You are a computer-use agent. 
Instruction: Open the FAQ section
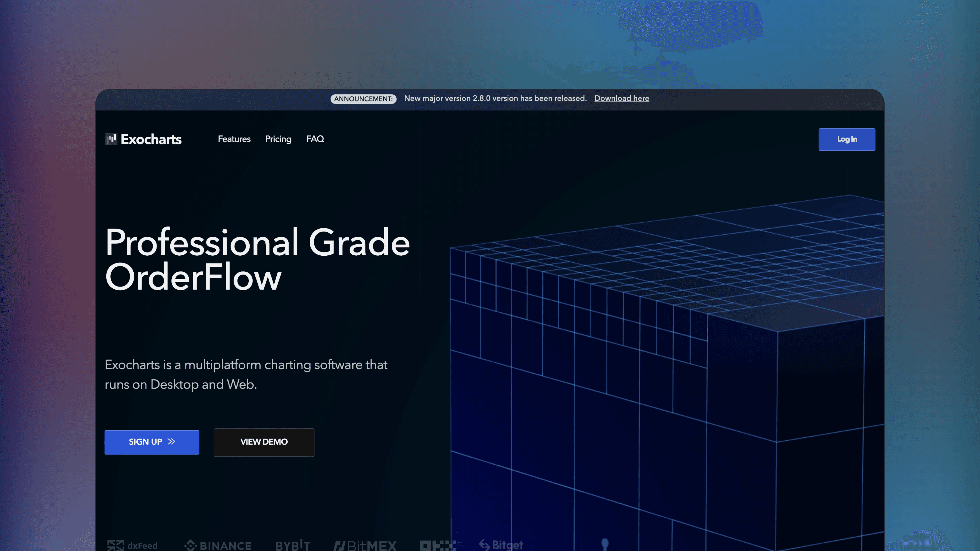(x=315, y=139)
